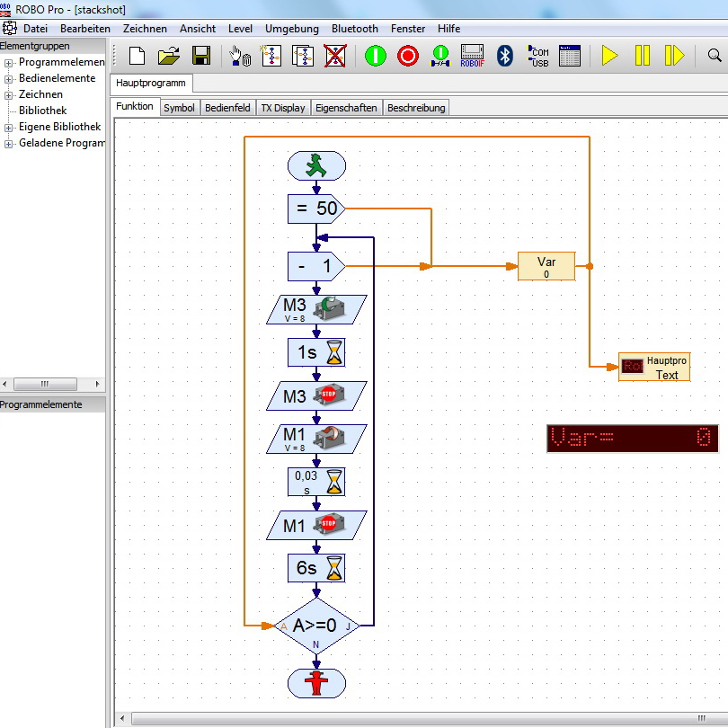Screen dimensions: 728x728
Task: Select the 6s time delay element
Action: coord(316,568)
